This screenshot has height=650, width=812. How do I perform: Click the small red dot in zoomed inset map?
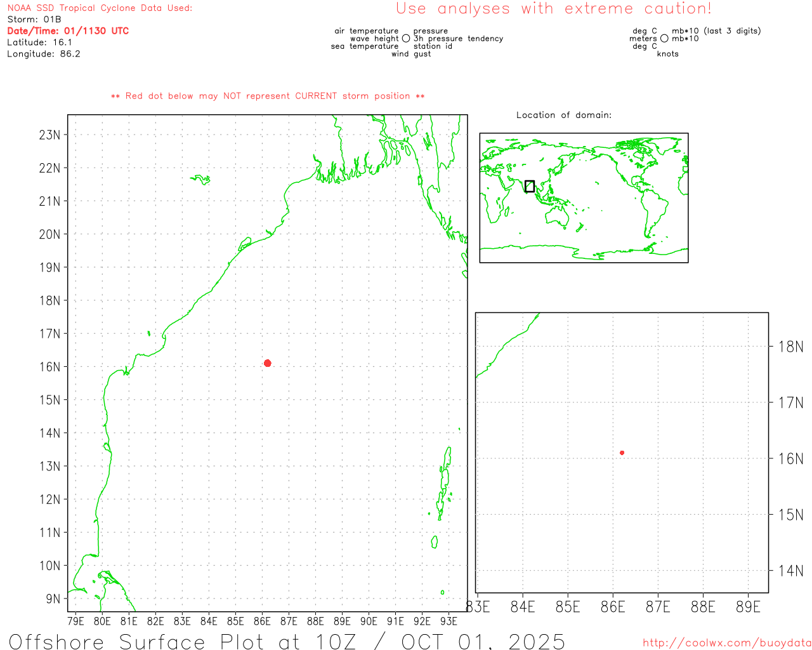pos(622,453)
